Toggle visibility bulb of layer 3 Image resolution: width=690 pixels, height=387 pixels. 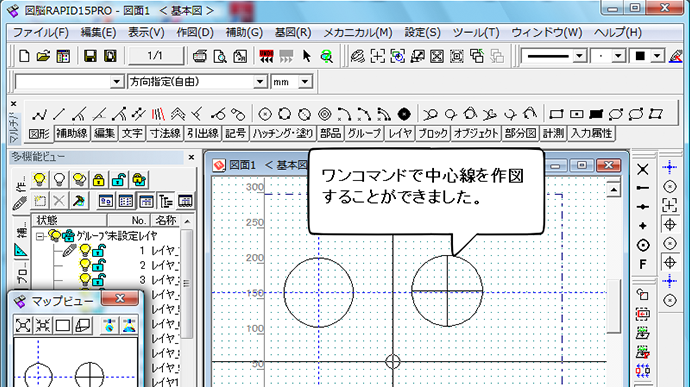pos(84,280)
